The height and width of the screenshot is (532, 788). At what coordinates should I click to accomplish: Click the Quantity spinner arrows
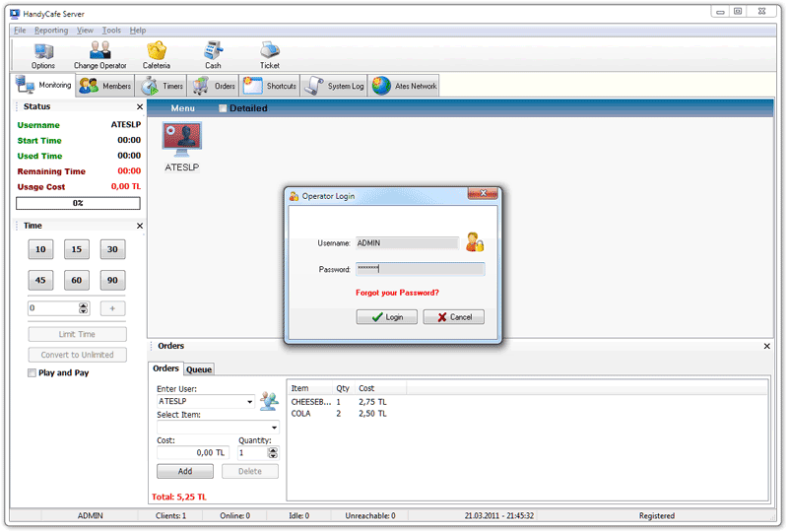[272, 453]
